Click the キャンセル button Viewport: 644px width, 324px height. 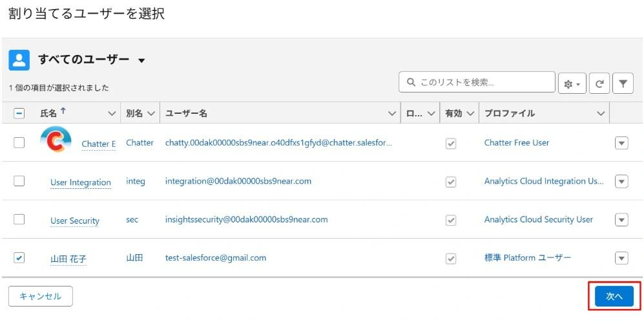tap(41, 296)
